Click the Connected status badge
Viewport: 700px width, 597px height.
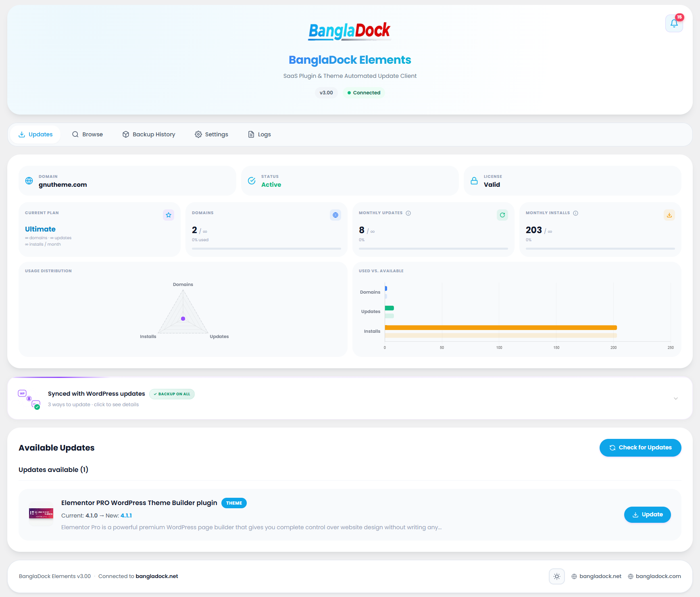[364, 93]
